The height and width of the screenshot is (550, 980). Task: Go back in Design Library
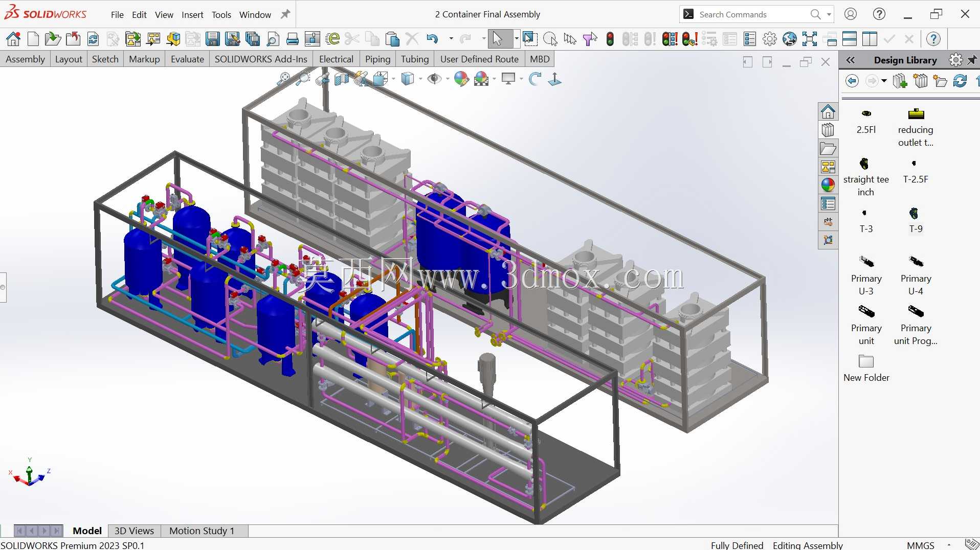coord(852,81)
